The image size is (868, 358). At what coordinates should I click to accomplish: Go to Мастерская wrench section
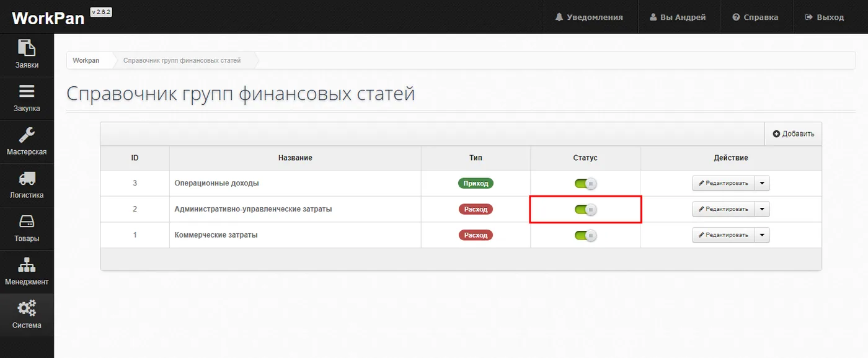pos(27,142)
